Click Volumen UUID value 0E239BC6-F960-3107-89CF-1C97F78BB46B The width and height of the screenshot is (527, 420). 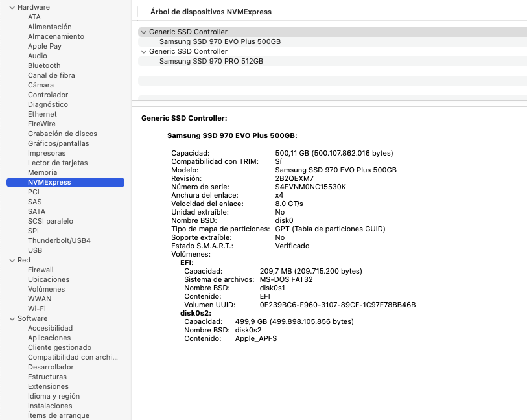[x=338, y=305]
